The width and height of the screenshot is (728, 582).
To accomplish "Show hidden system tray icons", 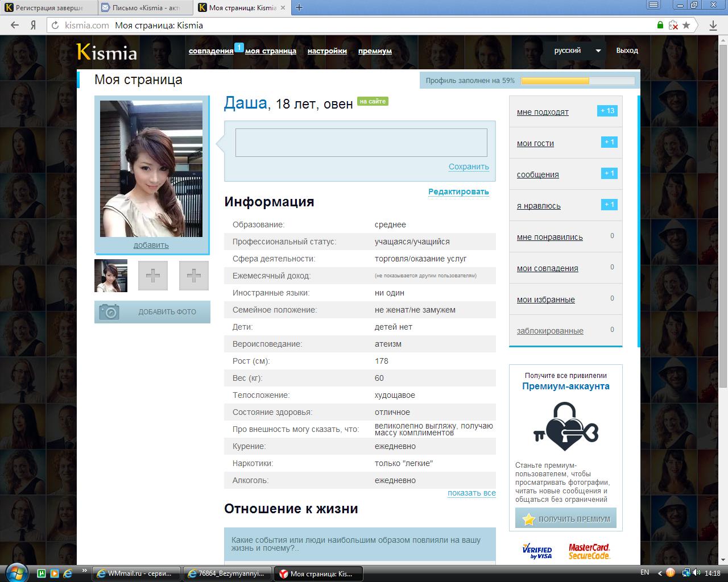I will click(660, 573).
